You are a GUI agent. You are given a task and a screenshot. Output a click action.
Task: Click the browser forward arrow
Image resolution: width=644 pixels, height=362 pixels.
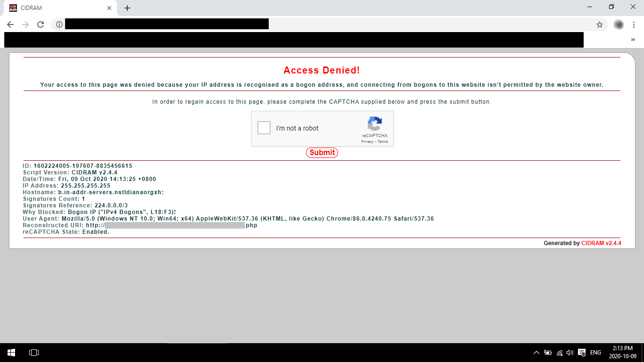(25, 25)
